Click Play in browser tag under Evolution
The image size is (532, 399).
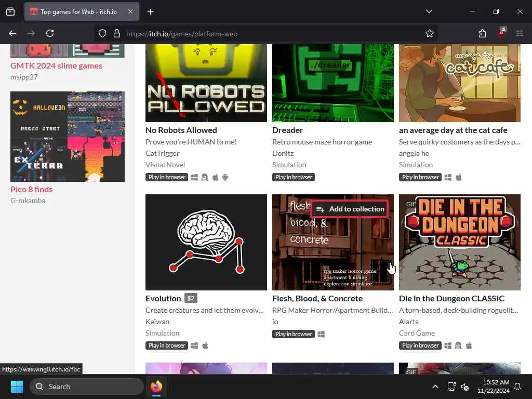tap(167, 345)
